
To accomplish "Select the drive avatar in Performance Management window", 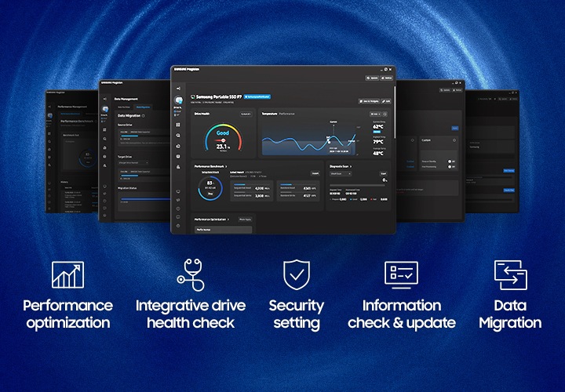I will (x=49, y=115).
